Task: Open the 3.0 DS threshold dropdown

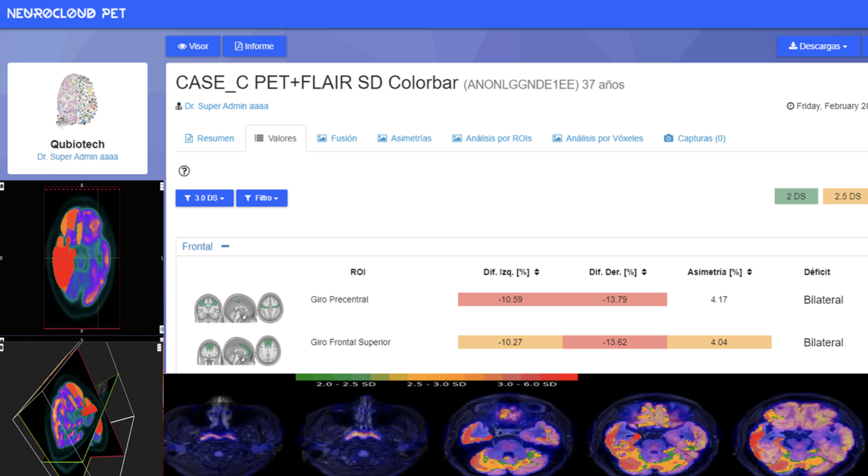Action: (x=204, y=198)
